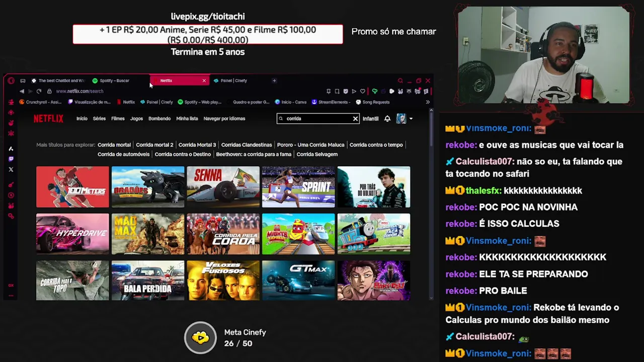This screenshot has width=644, height=362.
Task: Click the Netflix logo
Action: (x=48, y=119)
